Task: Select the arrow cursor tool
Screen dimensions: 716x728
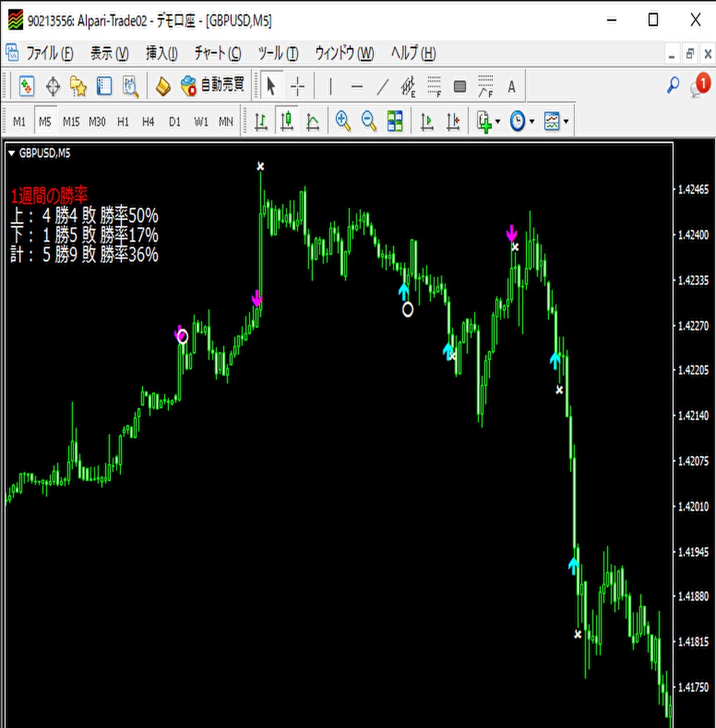Action: point(271,86)
